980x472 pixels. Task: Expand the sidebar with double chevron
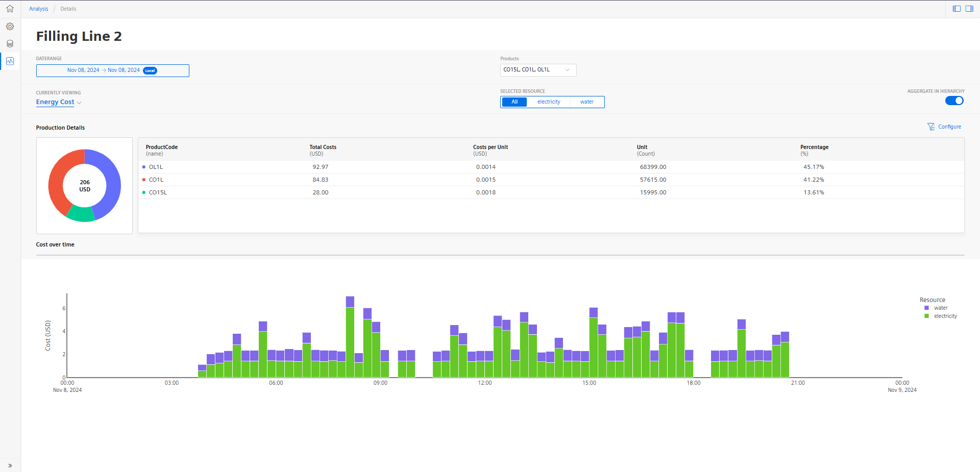pos(10,465)
